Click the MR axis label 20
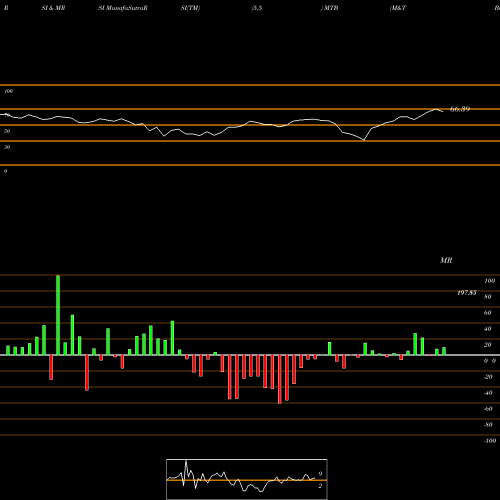 click(x=488, y=345)
